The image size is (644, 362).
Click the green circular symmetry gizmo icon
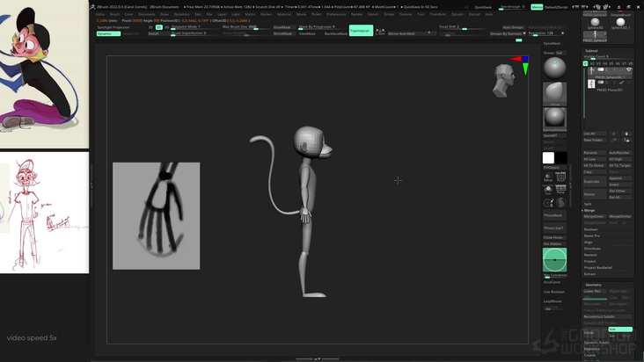coord(554,260)
